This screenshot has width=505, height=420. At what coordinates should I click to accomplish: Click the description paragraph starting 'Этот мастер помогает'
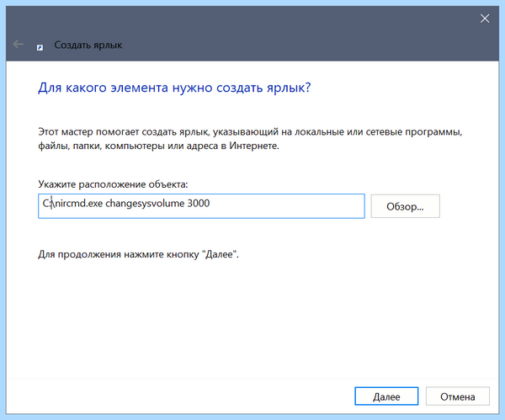pyautogui.click(x=250, y=139)
